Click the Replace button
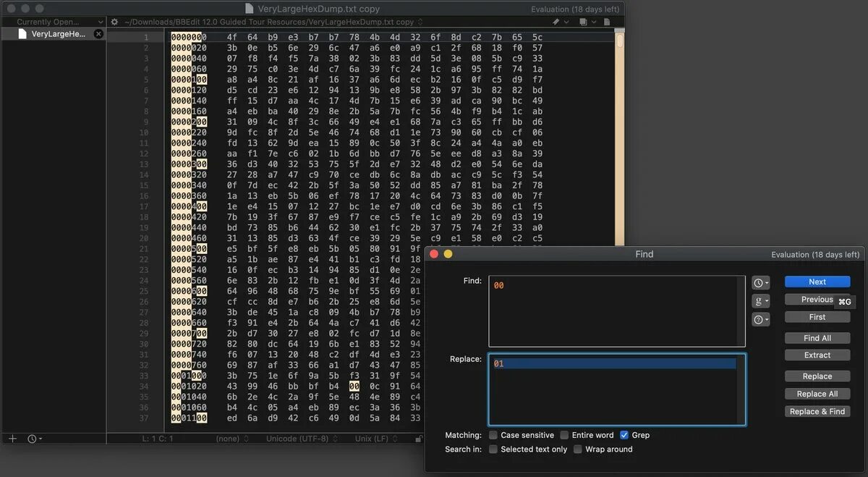Image resolution: width=868 pixels, height=477 pixels. pos(817,376)
